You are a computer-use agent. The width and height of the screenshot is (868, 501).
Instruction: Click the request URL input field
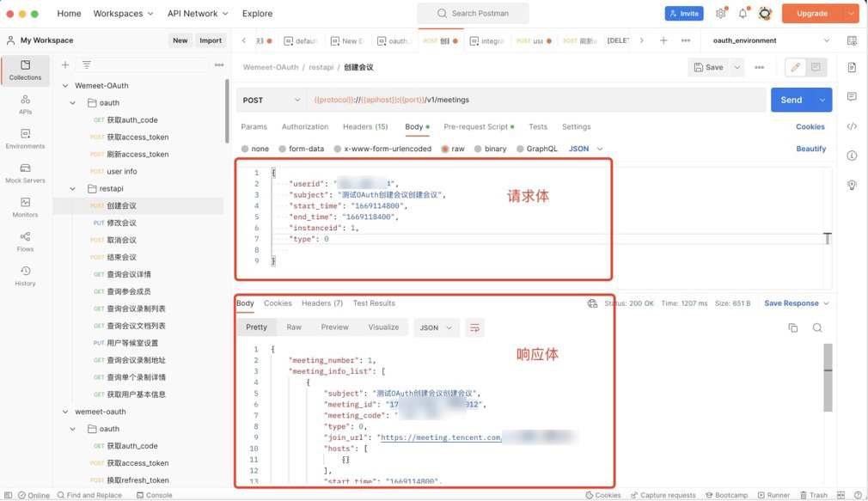coord(536,101)
